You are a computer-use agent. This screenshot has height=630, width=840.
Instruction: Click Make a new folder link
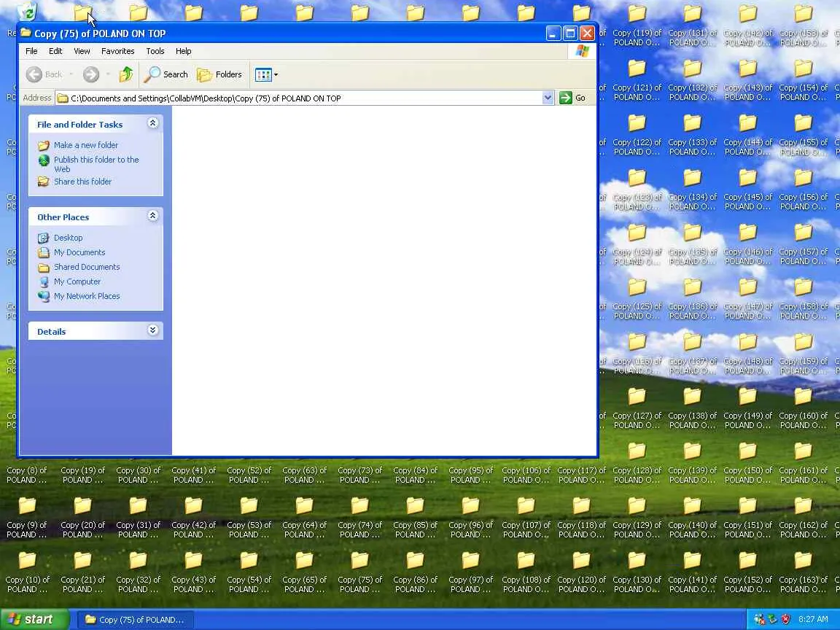(86, 145)
